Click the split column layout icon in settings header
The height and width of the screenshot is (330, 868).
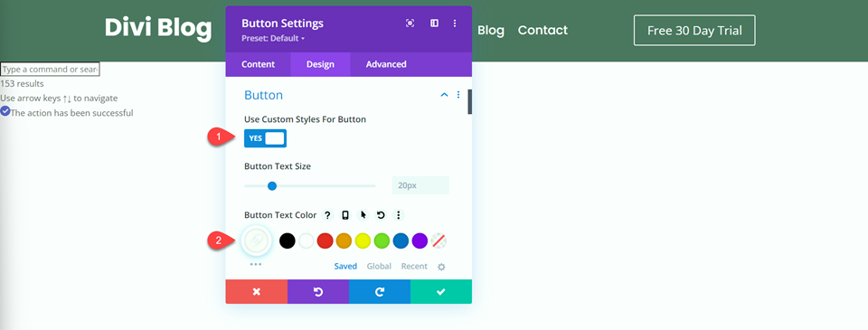435,24
